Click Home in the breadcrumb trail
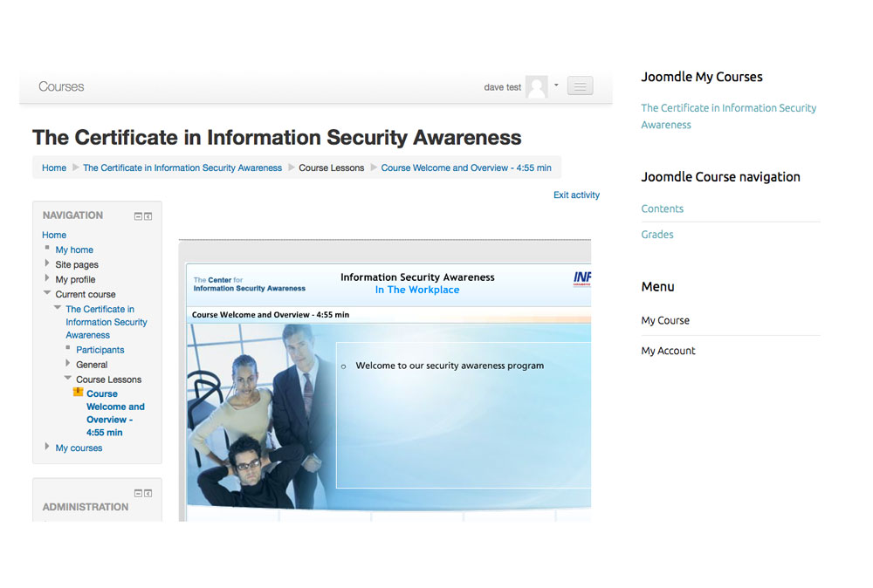 (54, 168)
